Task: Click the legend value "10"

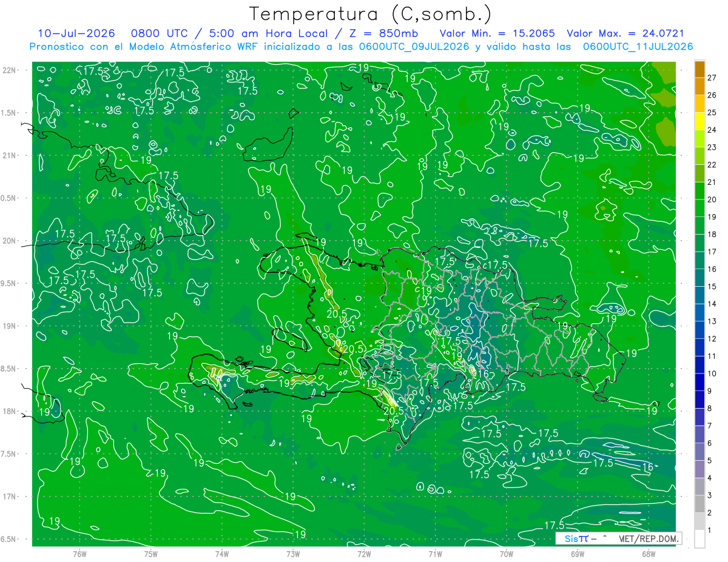Action: click(x=712, y=373)
